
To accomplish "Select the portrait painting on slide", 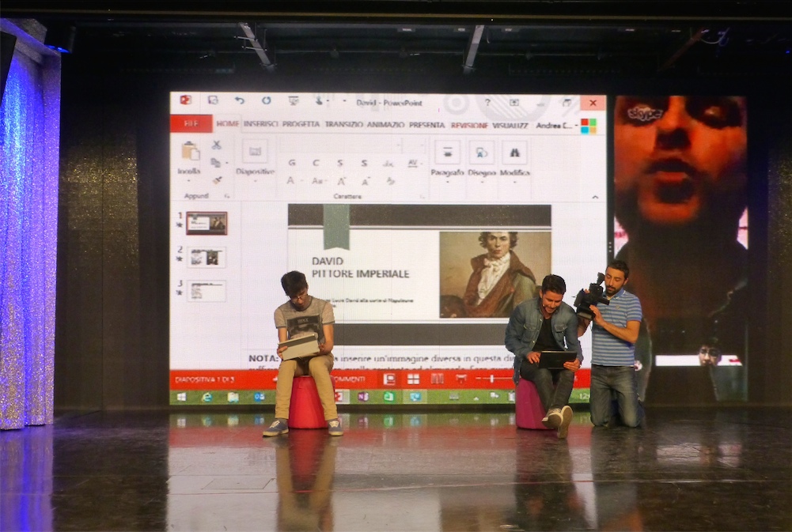I will tap(495, 274).
